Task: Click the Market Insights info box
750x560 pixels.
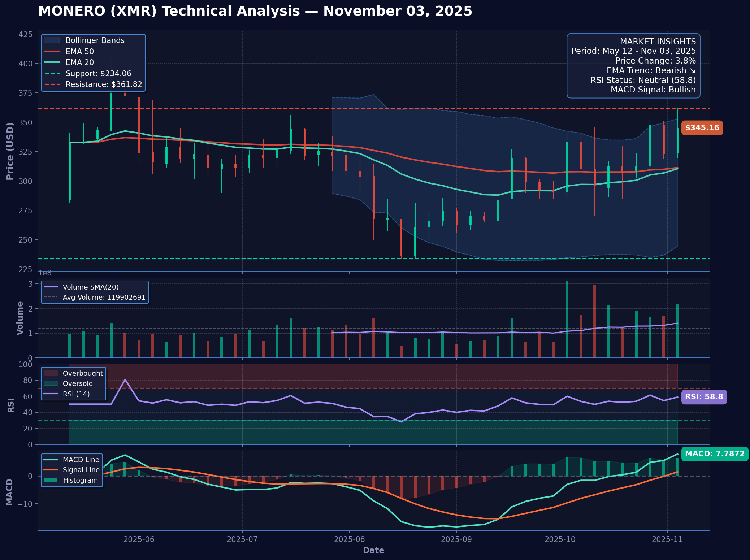Action: [x=633, y=66]
